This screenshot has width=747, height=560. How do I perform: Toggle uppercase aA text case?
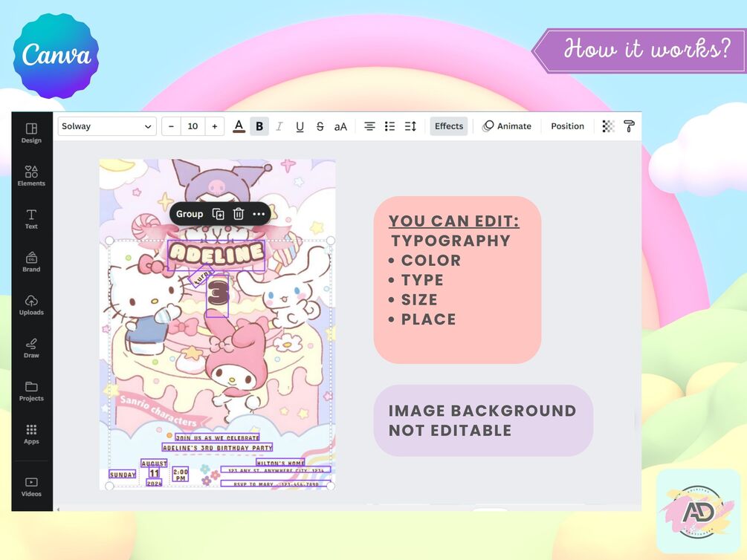(x=340, y=127)
